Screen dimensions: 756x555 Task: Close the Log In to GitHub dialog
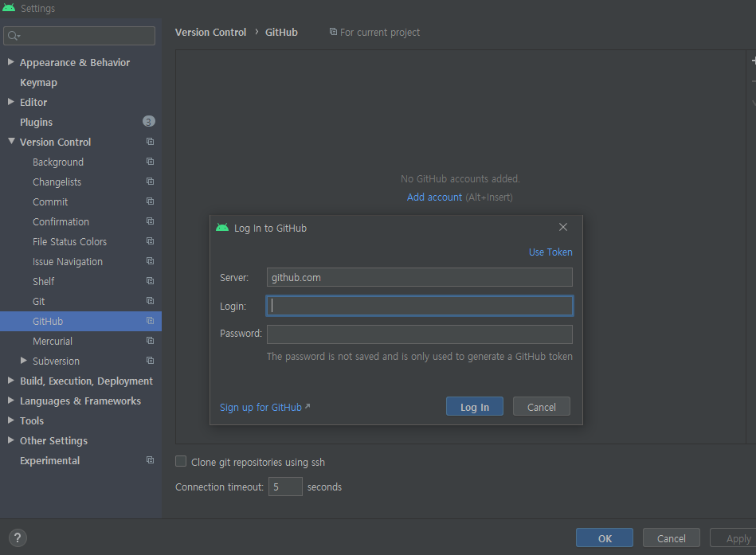pyautogui.click(x=562, y=227)
